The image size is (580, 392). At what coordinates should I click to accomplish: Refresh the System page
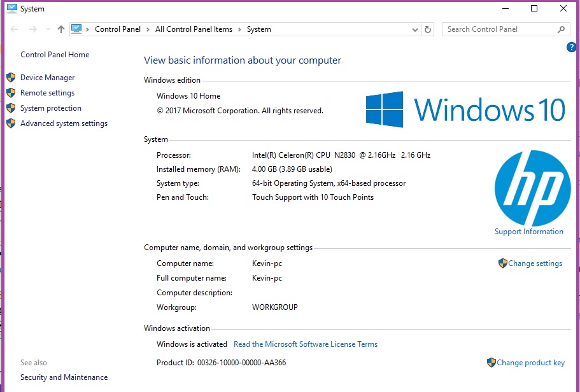pyautogui.click(x=428, y=29)
